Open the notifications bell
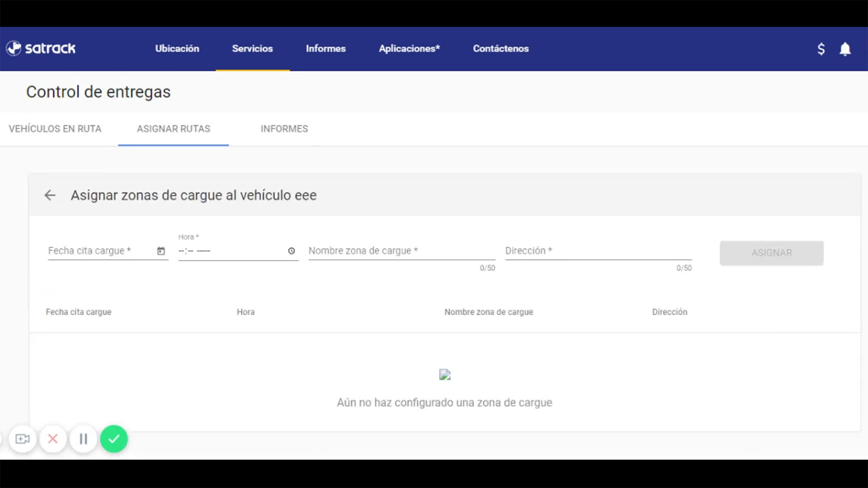Screen dimensions: 868x488 [845, 49]
